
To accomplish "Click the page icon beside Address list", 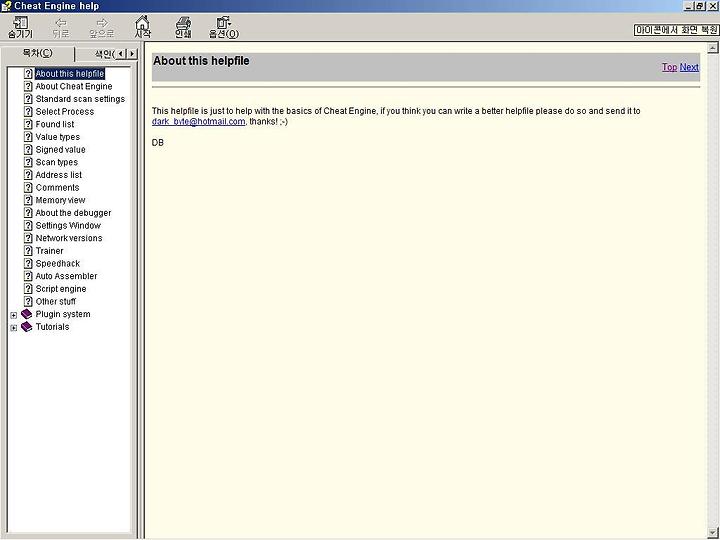I will point(28,175).
